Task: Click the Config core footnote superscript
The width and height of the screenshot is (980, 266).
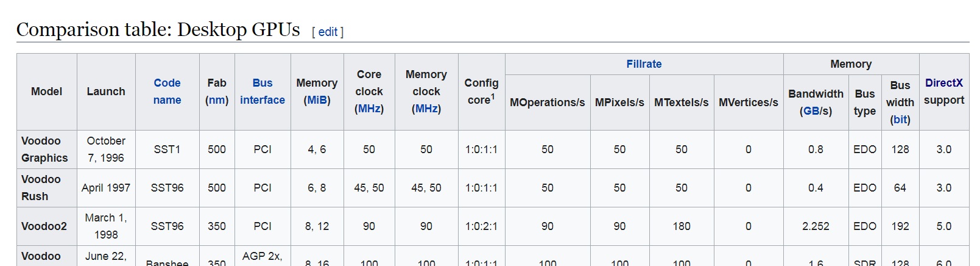Action: (493, 96)
